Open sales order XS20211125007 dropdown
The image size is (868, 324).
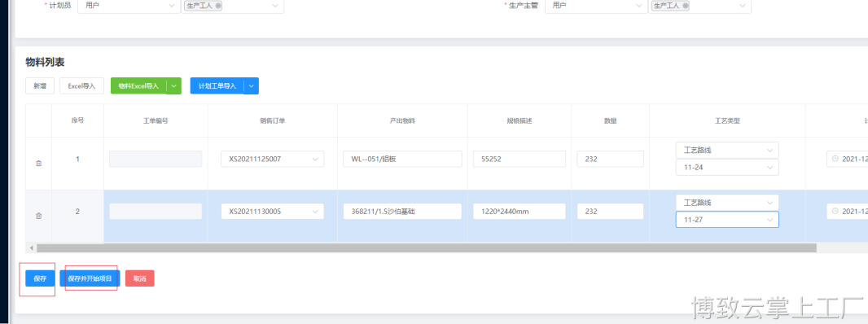[x=272, y=159]
